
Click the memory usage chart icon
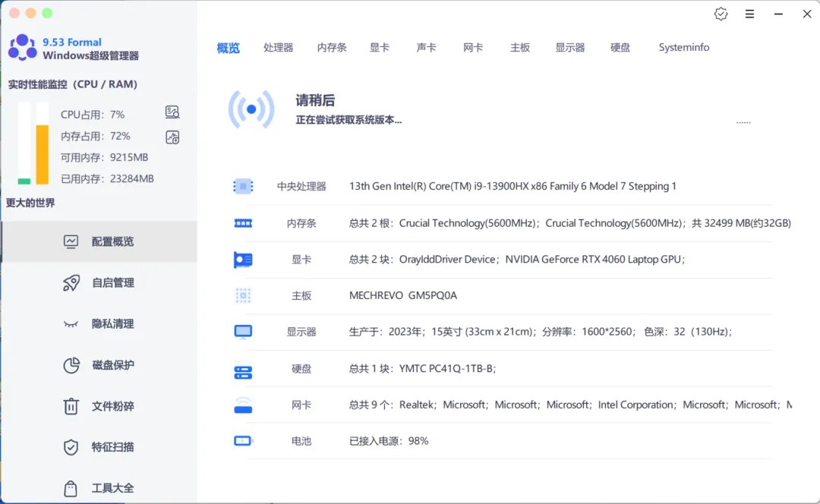(x=172, y=137)
